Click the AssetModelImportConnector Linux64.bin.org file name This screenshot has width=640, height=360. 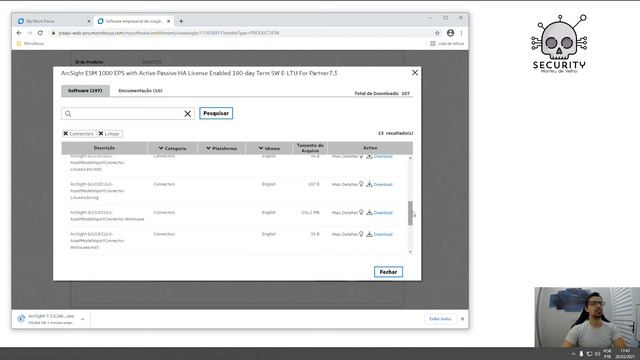coord(97,191)
